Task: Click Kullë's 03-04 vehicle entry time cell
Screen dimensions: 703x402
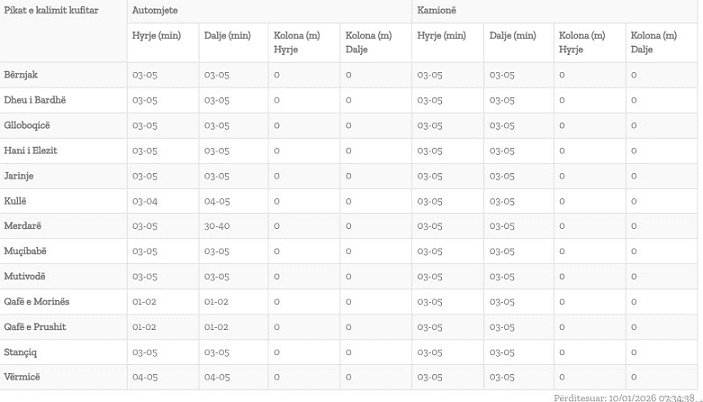Action: 145,201
